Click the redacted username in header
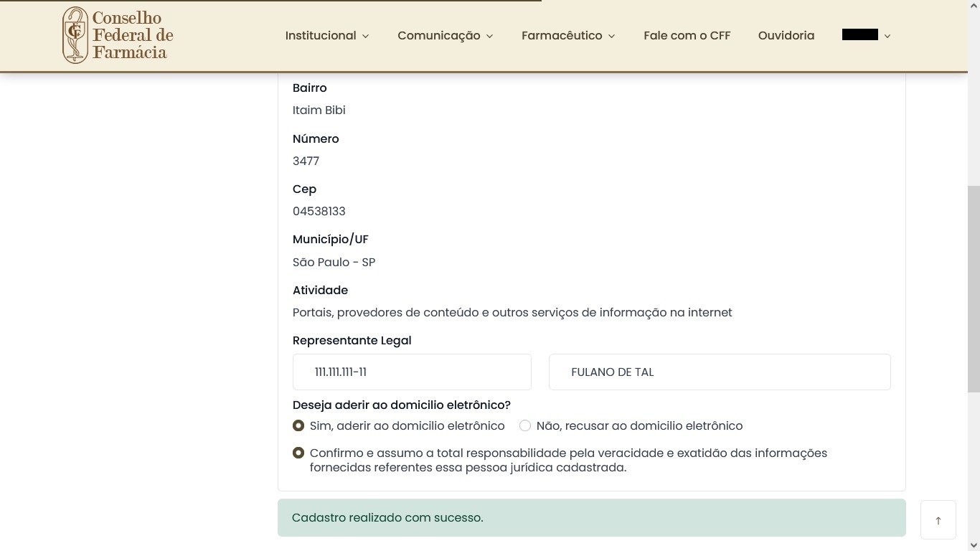Screen dimensions: 980x551 tap(859, 34)
